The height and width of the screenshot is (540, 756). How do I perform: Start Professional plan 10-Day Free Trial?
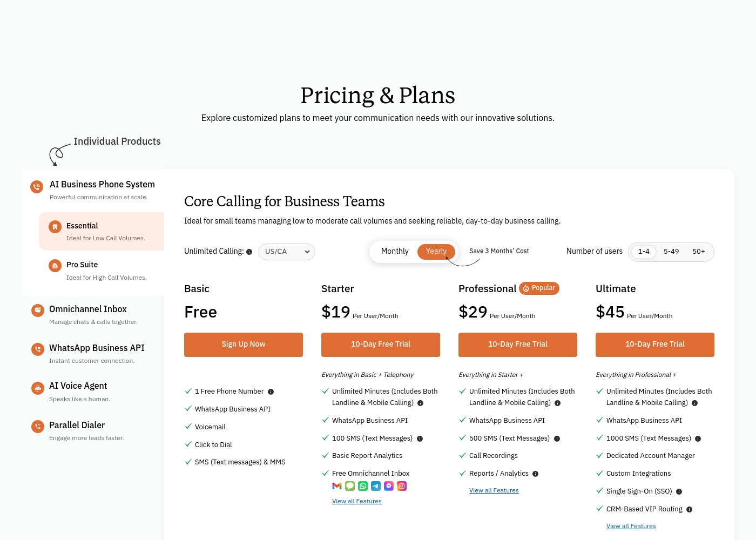[518, 345]
